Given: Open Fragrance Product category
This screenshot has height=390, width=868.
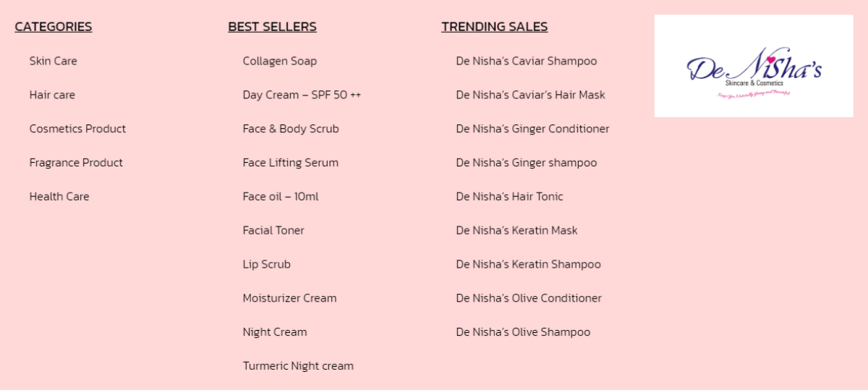Looking at the screenshot, I should click(76, 163).
